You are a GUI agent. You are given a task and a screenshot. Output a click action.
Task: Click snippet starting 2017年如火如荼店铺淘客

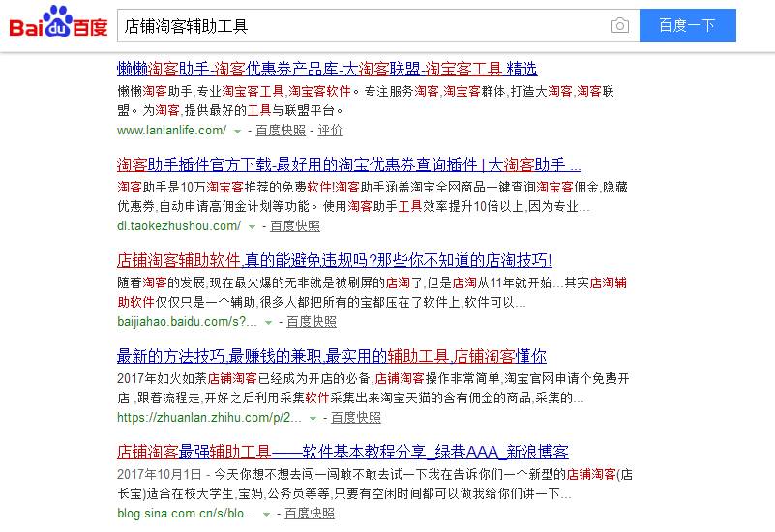(x=373, y=388)
